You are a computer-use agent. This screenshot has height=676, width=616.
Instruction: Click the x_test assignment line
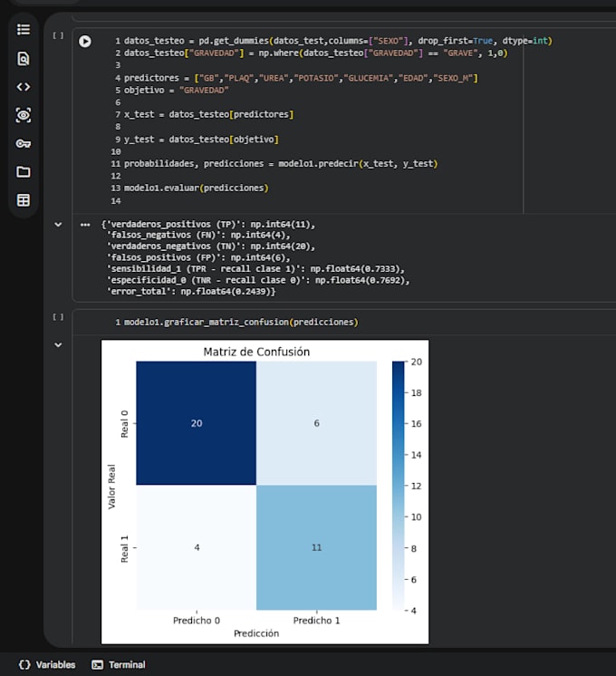(x=208, y=114)
